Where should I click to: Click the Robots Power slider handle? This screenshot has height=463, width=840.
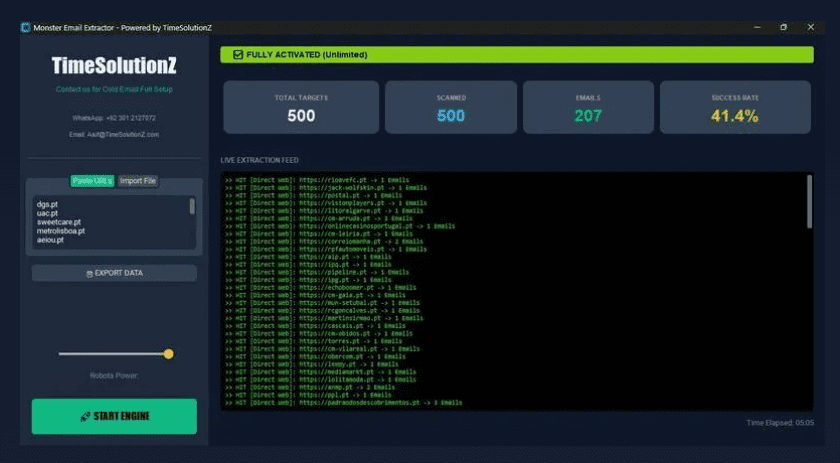click(x=168, y=354)
